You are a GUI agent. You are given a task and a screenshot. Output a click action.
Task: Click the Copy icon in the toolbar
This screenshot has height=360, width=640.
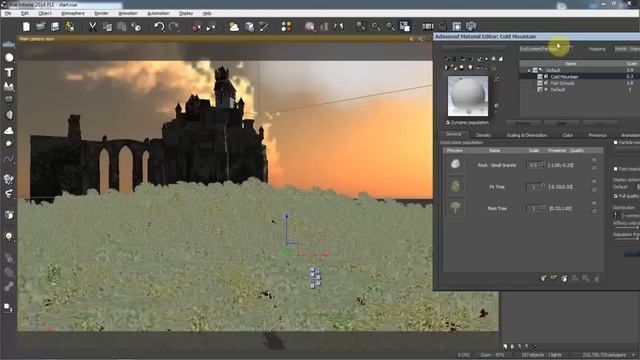pos(107,27)
